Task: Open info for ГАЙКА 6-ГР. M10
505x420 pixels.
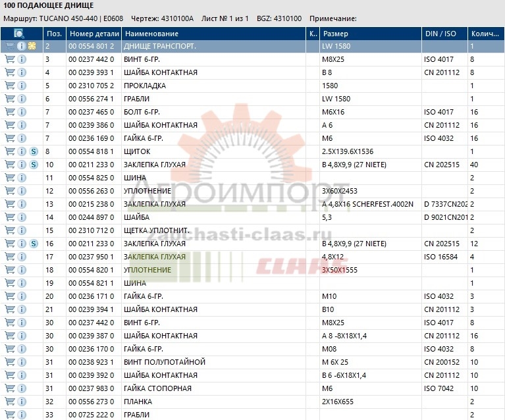Action: tap(22, 296)
